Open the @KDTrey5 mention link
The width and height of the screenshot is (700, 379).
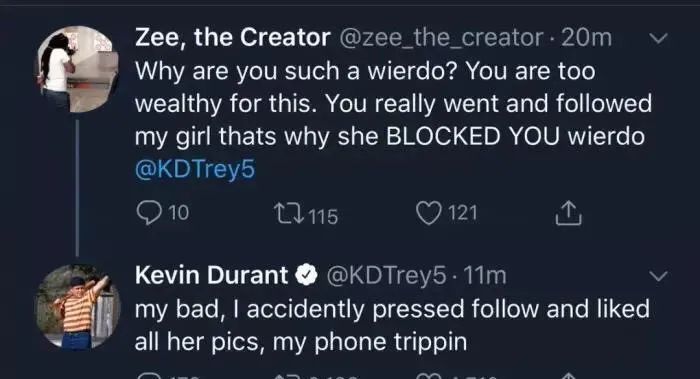195,169
